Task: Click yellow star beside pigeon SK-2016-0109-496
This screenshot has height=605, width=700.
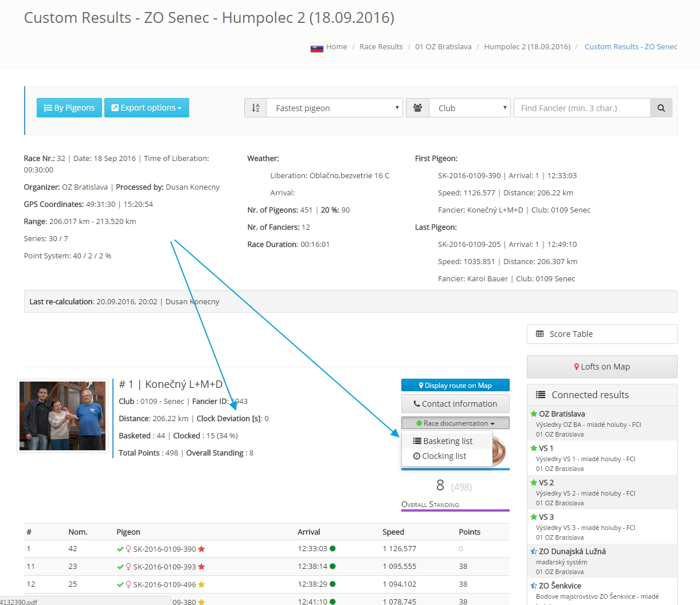Action: 202,584
